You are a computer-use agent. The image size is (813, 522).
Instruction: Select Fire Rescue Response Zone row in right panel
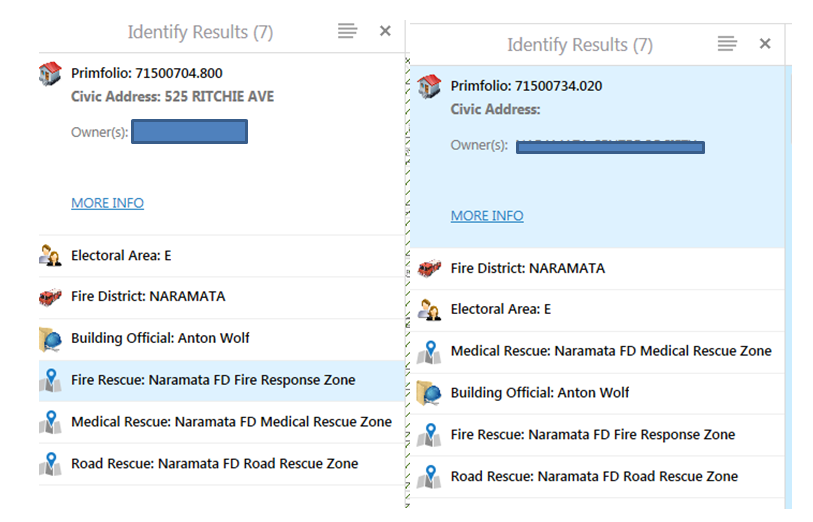click(x=597, y=435)
